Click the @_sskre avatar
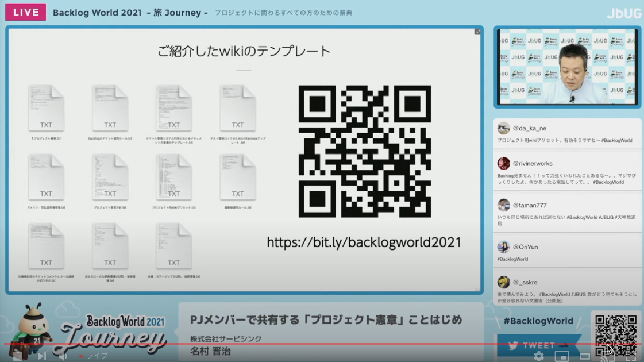Image resolution: width=644 pixels, height=362 pixels. [503, 282]
